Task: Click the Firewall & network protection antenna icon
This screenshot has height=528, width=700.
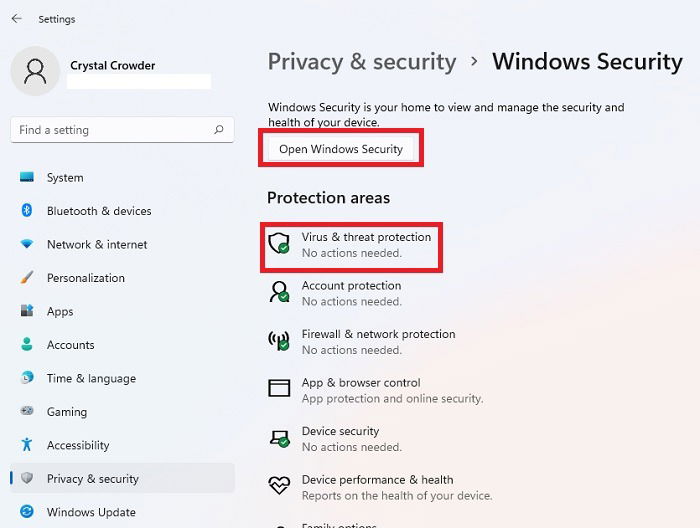Action: pos(279,341)
